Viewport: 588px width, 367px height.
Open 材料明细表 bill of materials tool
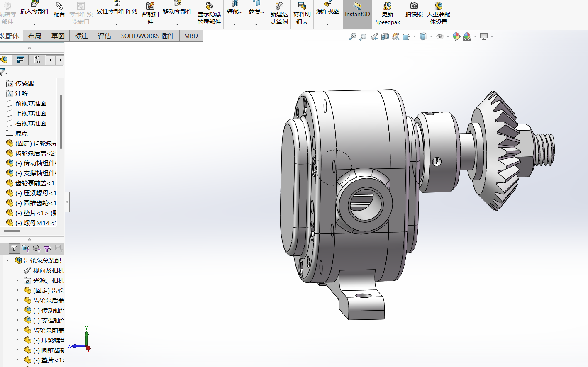click(x=302, y=13)
